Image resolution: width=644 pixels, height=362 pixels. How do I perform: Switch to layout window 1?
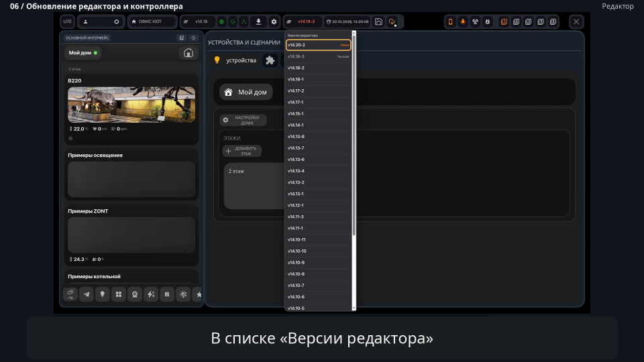click(504, 21)
